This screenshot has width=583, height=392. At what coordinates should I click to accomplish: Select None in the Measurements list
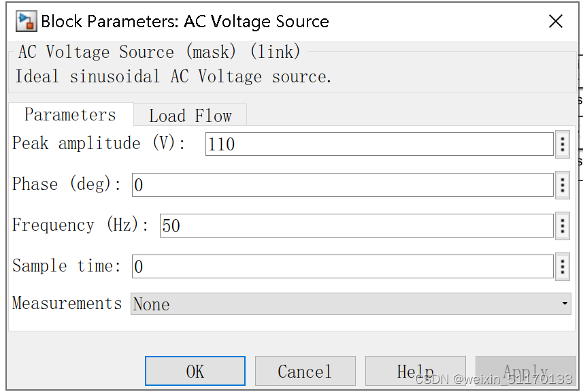[x=152, y=304]
